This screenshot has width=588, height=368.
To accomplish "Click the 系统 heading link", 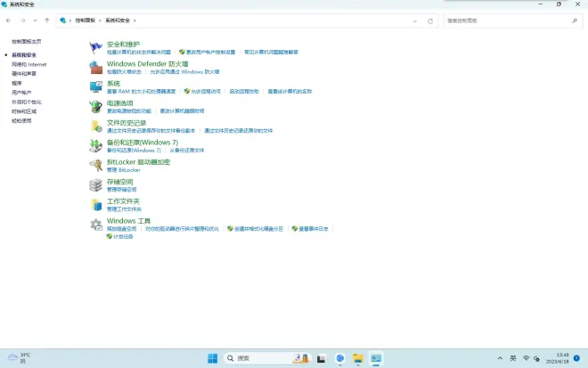I will (x=113, y=83).
